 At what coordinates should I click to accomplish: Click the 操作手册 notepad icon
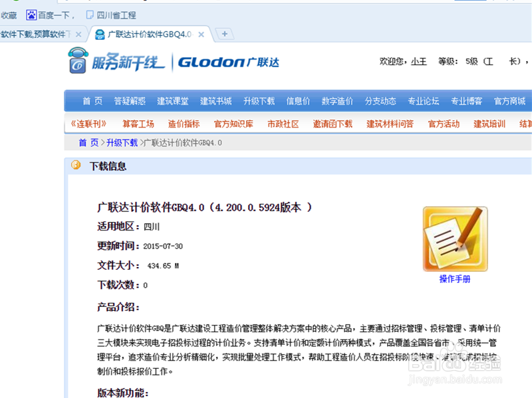click(455, 239)
